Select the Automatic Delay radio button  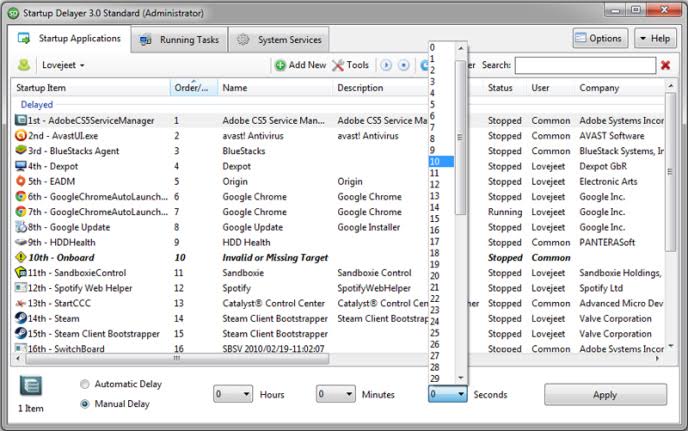coord(85,384)
